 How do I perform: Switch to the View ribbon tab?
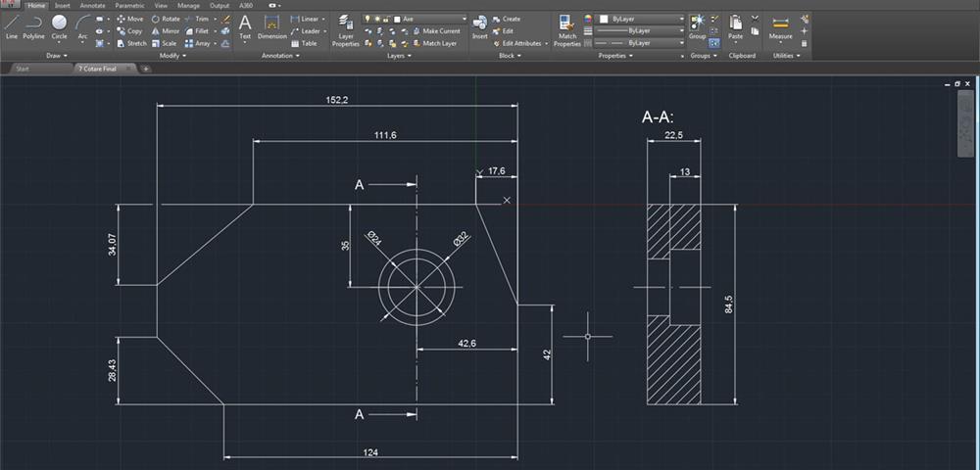point(161,6)
